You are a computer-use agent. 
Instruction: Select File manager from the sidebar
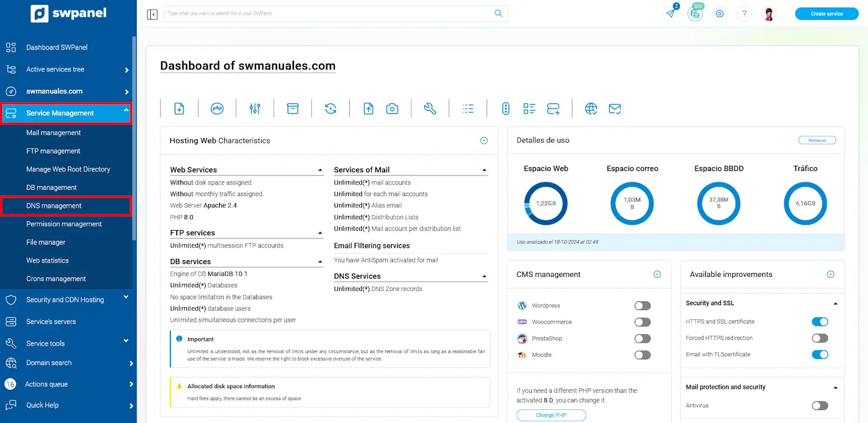tap(46, 242)
